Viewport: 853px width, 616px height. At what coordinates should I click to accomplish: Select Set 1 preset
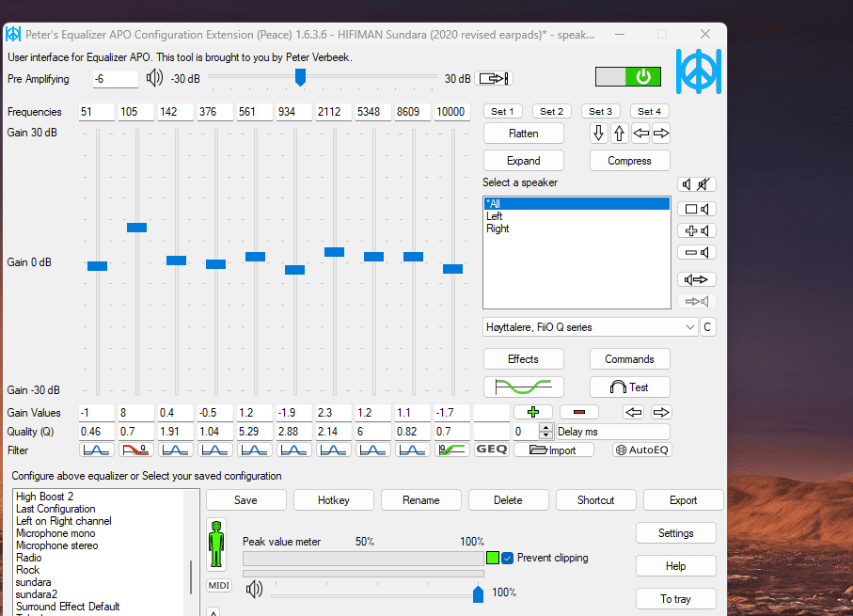(x=502, y=112)
